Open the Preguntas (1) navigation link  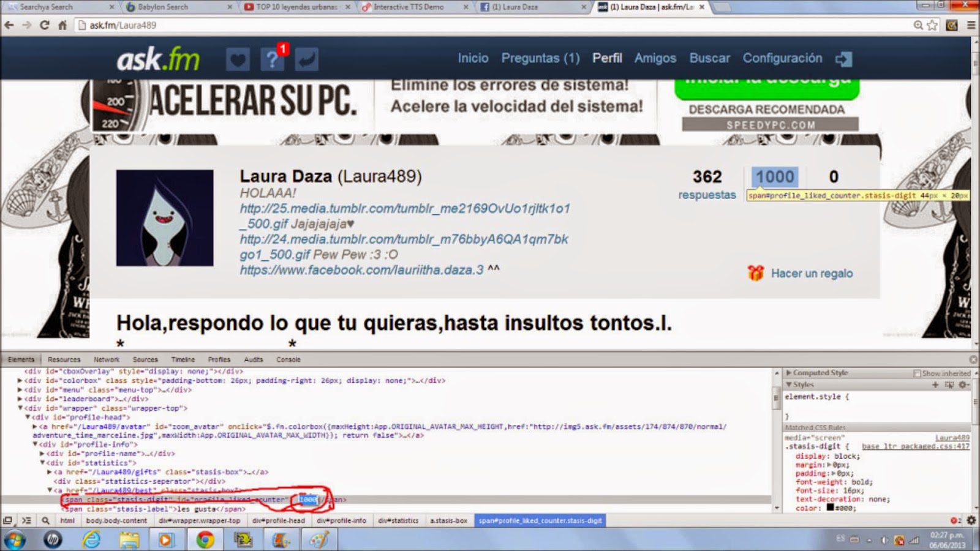[540, 58]
